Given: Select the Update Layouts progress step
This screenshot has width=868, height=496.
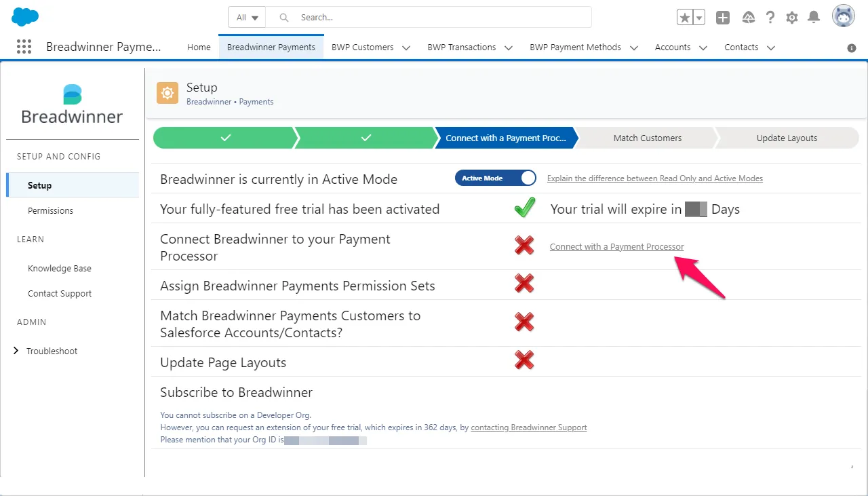Looking at the screenshot, I should pos(787,138).
